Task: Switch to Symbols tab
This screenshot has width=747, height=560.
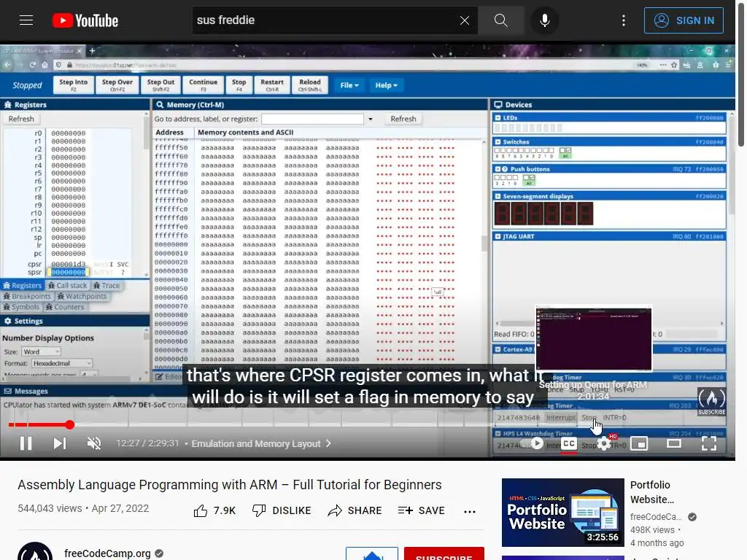Action: click(x=21, y=307)
